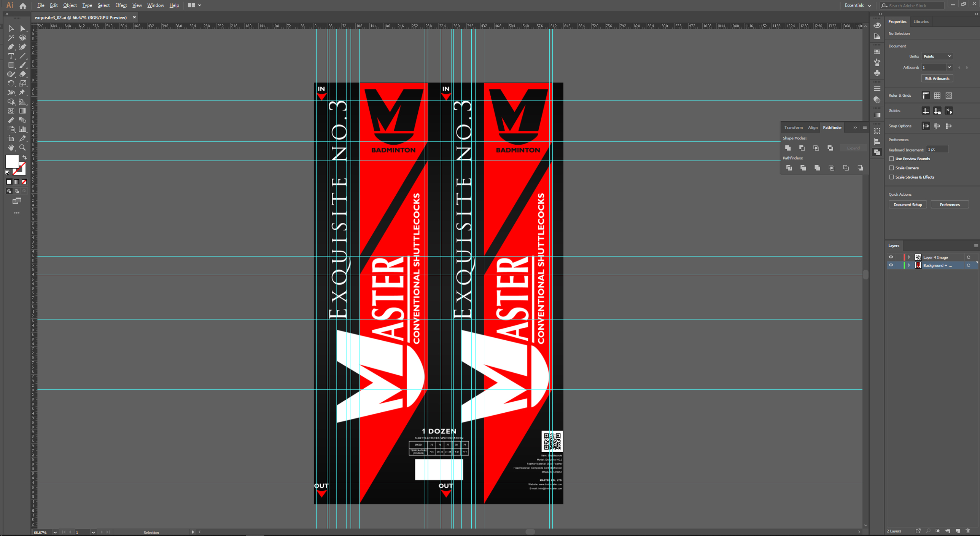Pick the Scale tool
980x536 pixels.
click(23, 83)
